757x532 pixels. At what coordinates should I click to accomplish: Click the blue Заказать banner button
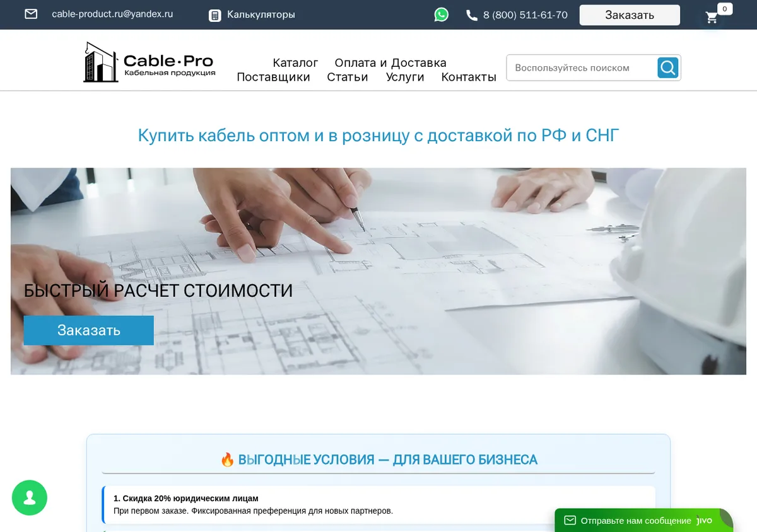point(89,330)
